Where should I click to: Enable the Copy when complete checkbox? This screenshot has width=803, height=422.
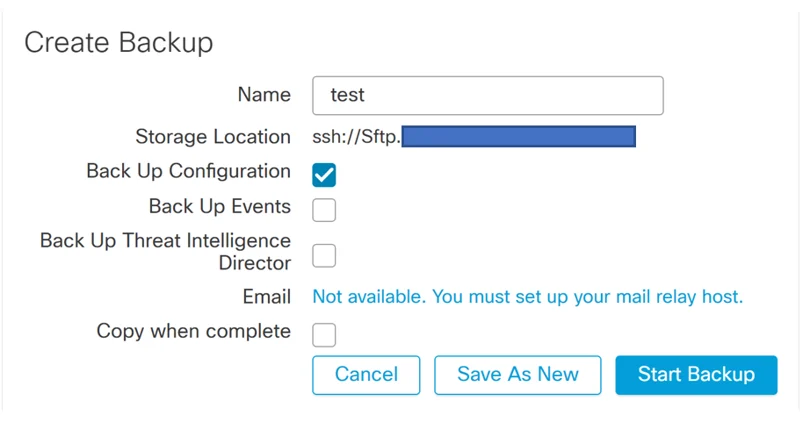(x=324, y=335)
